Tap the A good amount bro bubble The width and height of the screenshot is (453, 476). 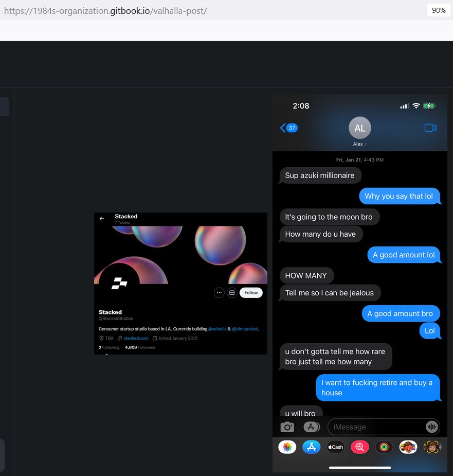tap(400, 313)
